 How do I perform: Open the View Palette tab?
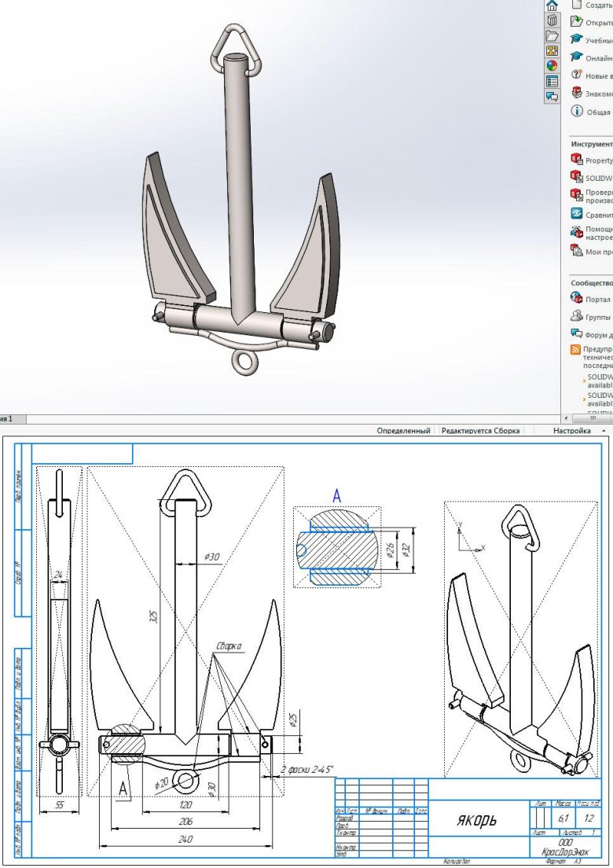click(552, 51)
